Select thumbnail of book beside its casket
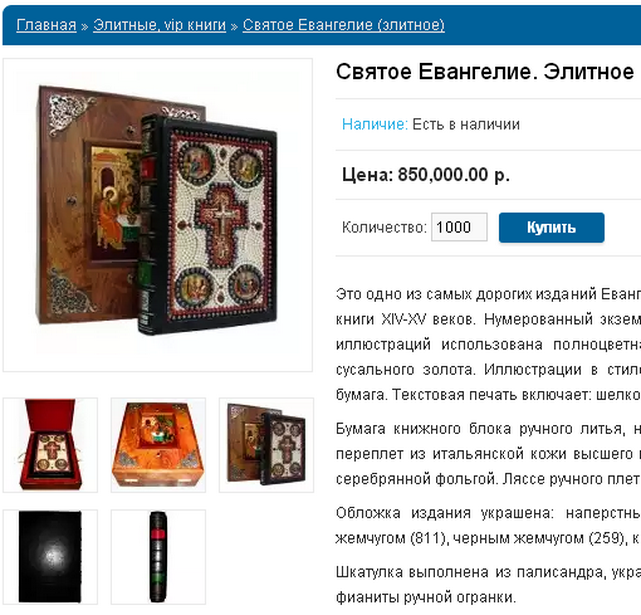 (x=266, y=445)
